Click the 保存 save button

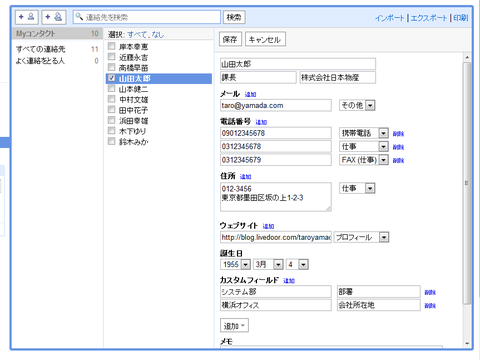pos(230,39)
